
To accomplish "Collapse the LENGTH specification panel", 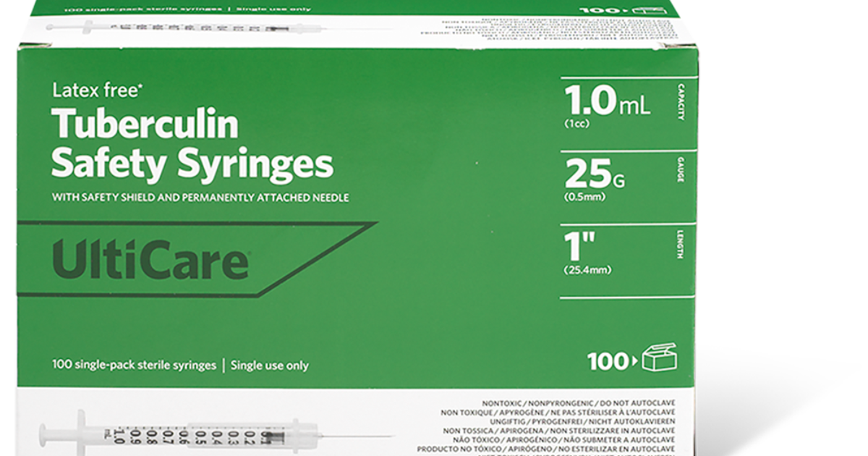I will (678, 250).
